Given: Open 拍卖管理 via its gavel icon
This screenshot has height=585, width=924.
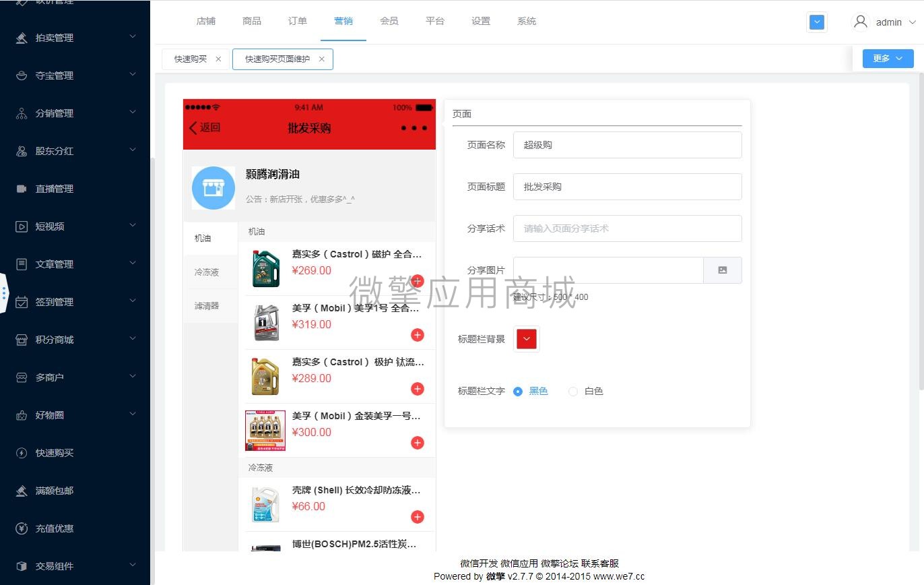Looking at the screenshot, I should 22,38.
